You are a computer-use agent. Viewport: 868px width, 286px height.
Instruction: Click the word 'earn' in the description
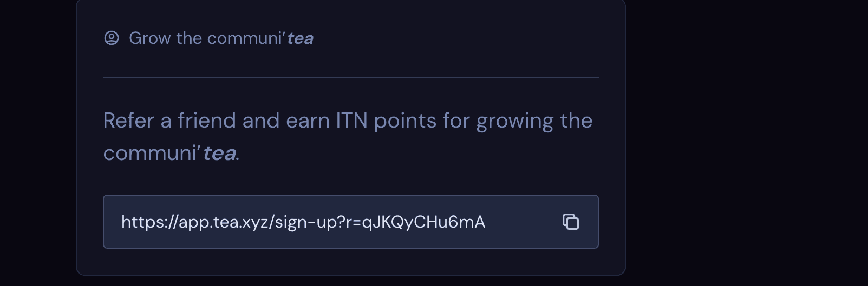[x=308, y=121]
